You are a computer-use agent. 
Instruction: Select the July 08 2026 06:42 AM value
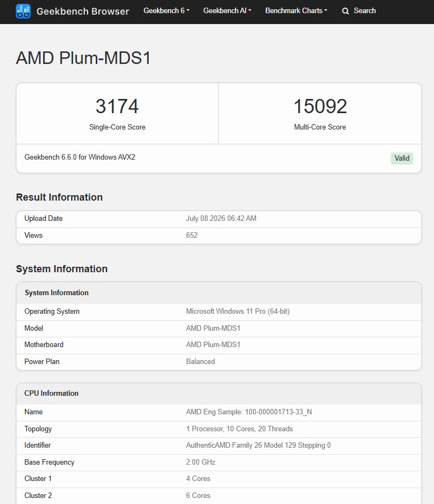(x=221, y=218)
